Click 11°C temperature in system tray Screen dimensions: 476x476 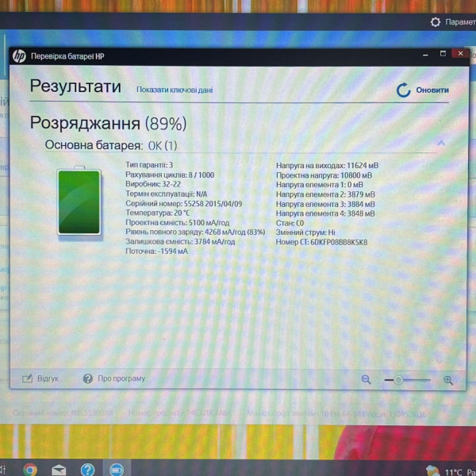coord(454,472)
